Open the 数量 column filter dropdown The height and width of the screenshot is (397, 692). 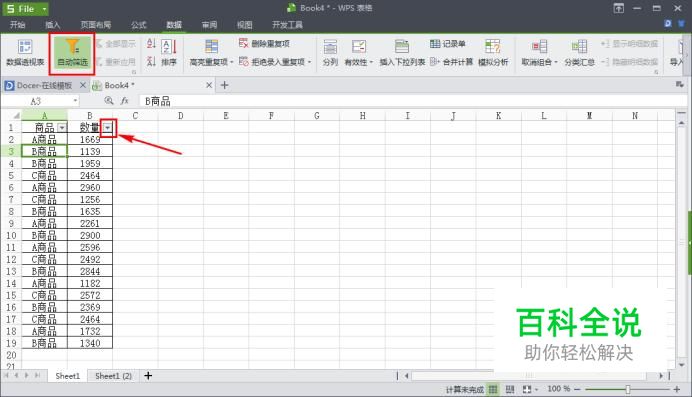click(107, 128)
